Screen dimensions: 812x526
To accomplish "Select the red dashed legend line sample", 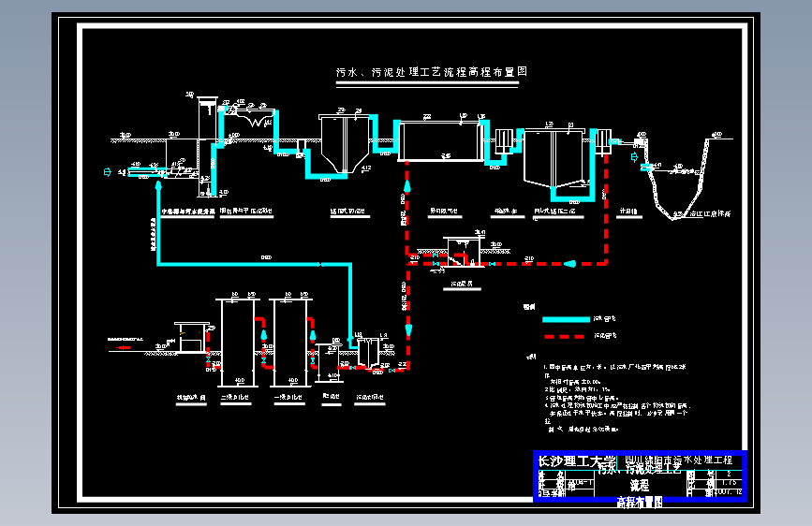I will pos(565,337).
